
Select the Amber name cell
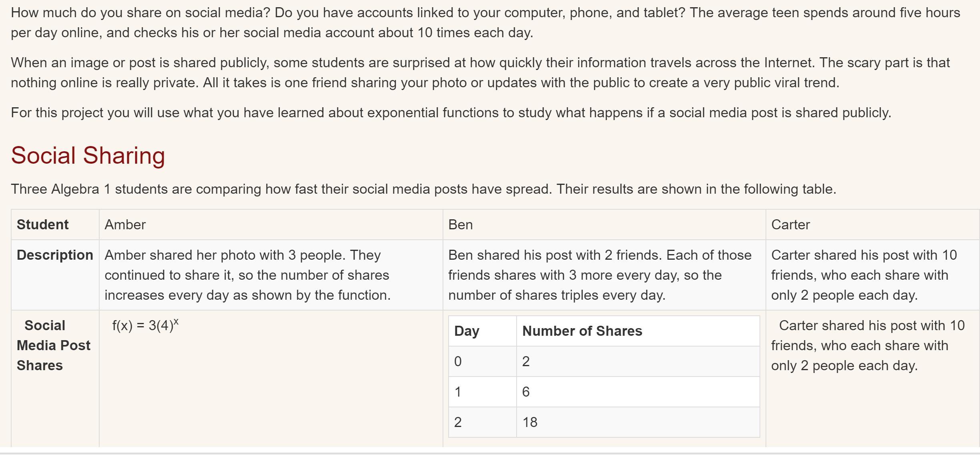click(125, 224)
